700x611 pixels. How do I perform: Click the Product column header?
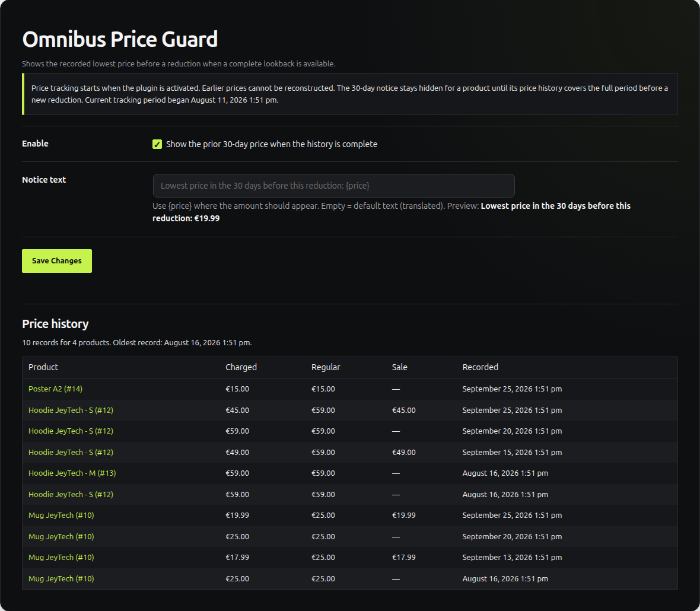tap(43, 367)
